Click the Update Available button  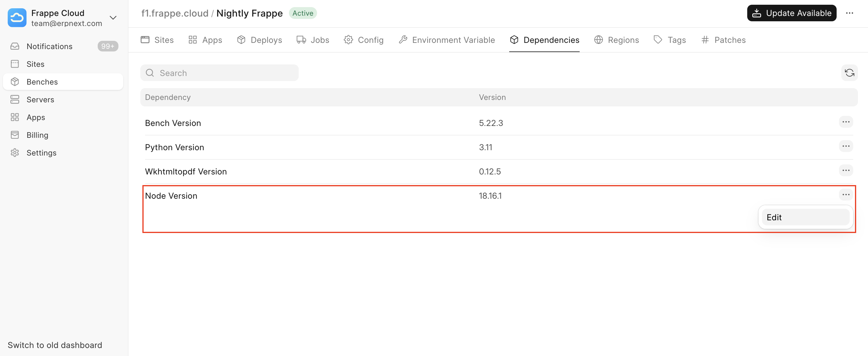tap(792, 13)
